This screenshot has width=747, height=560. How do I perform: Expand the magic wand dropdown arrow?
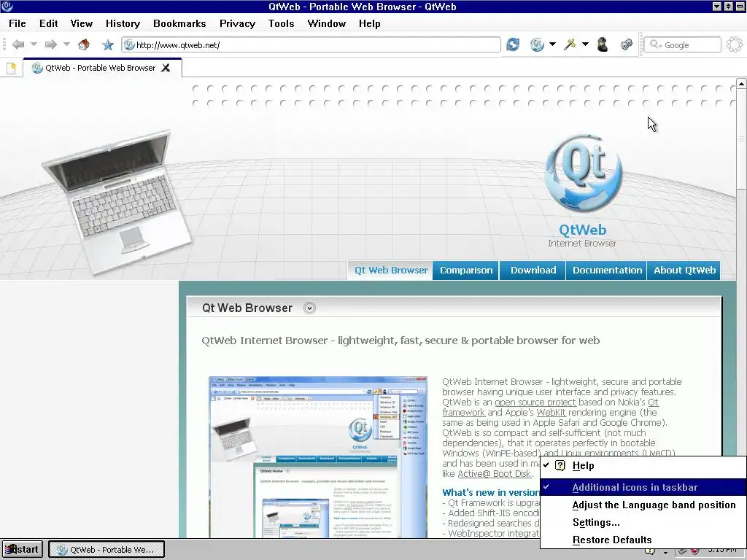point(585,44)
